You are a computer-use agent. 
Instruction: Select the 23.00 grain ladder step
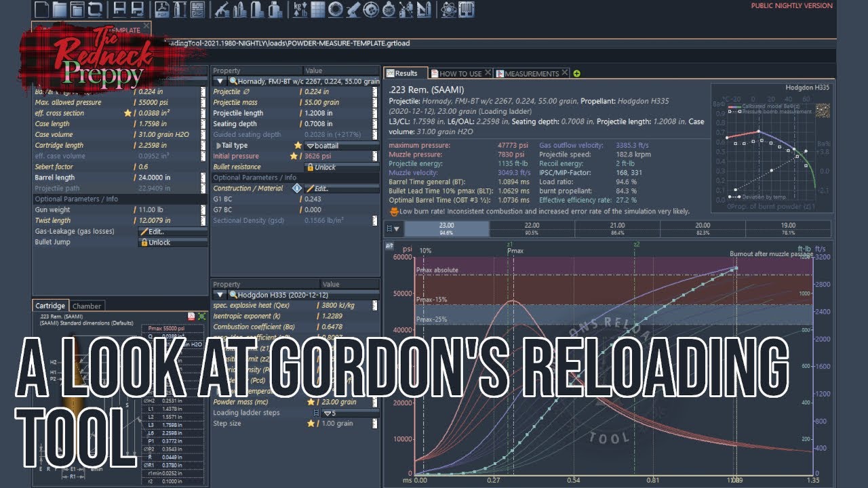click(x=446, y=228)
